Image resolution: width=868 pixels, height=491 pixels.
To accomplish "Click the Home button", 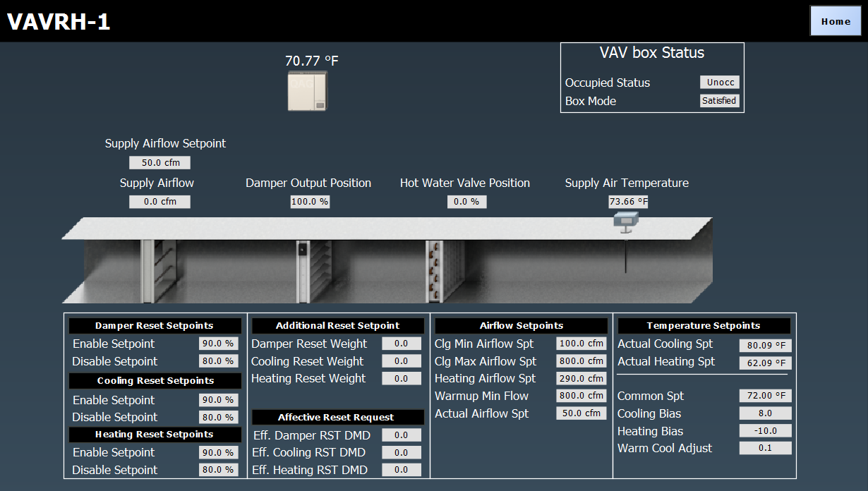I will [836, 21].
